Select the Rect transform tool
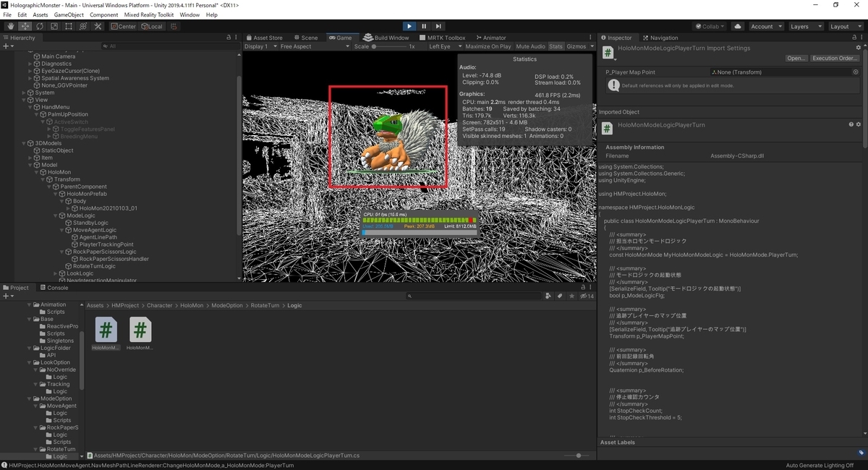 [x=68, y=26]
